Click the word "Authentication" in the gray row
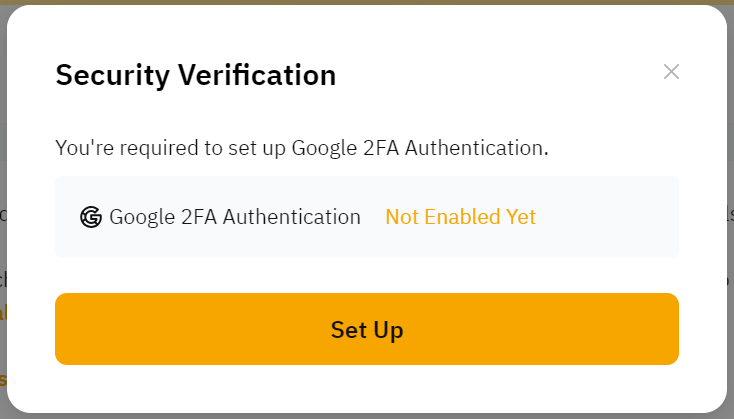 [295, 217]
